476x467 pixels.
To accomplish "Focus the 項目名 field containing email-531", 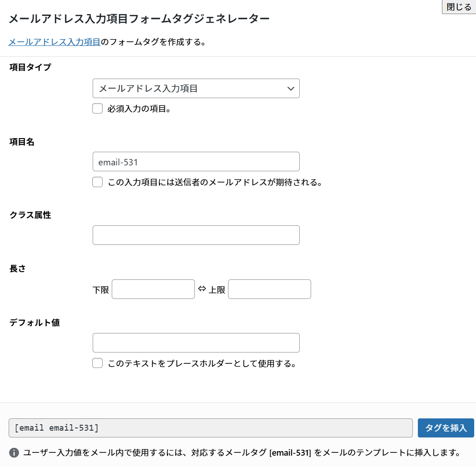I will click(x=196, y=162).
